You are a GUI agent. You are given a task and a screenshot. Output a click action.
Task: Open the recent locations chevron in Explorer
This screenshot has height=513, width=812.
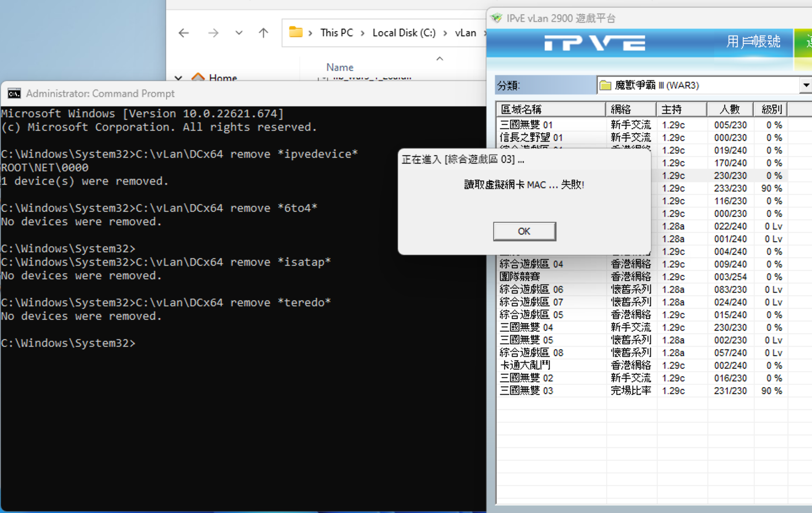239,33
